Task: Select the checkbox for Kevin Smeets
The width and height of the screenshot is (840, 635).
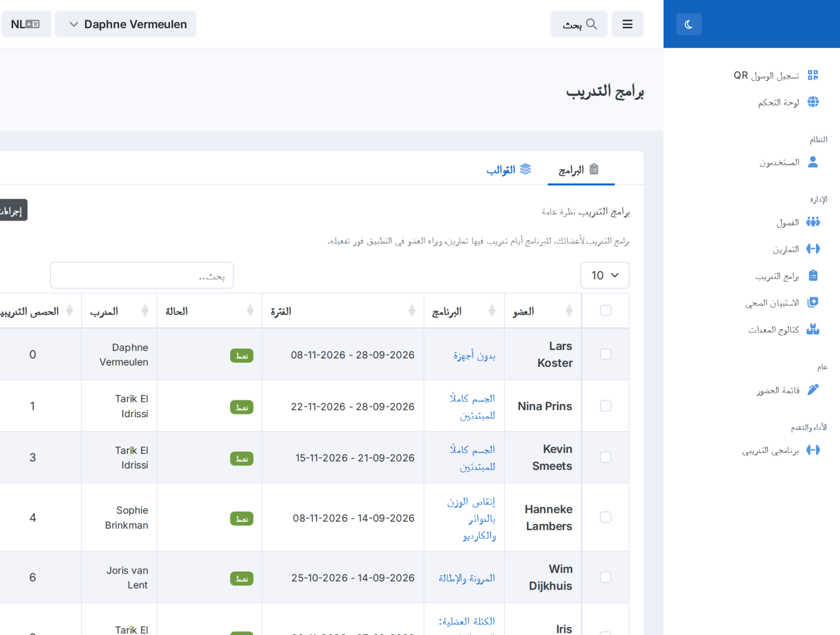Action: [605, 457]
